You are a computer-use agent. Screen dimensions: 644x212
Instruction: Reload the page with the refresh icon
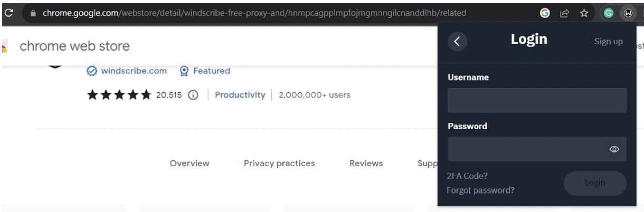point(8,13)
